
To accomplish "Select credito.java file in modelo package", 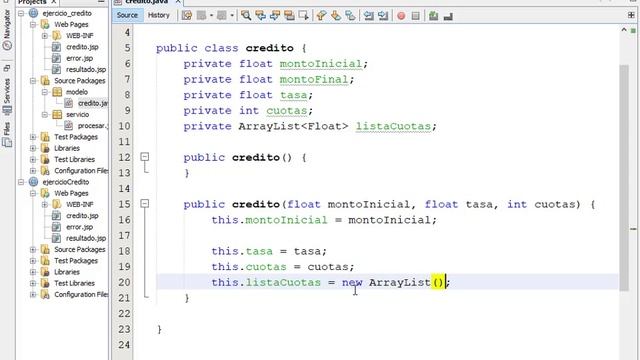I will 93,103.
